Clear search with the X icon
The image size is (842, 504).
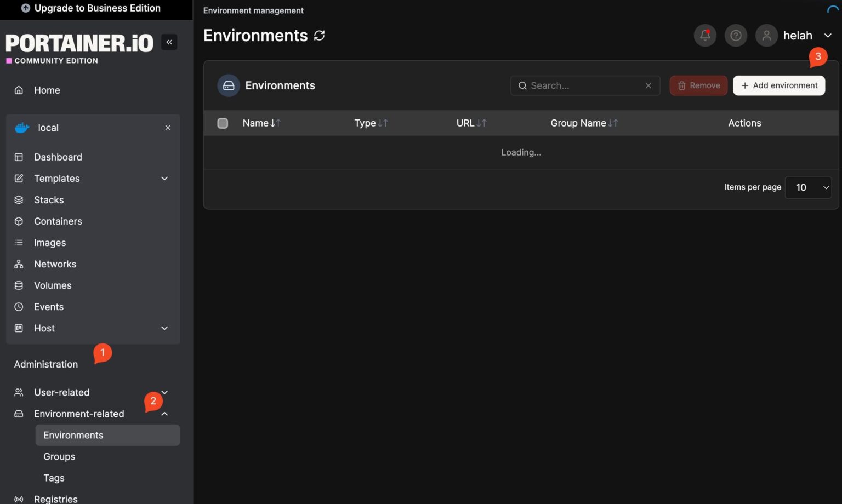click(x=648, y=85)
